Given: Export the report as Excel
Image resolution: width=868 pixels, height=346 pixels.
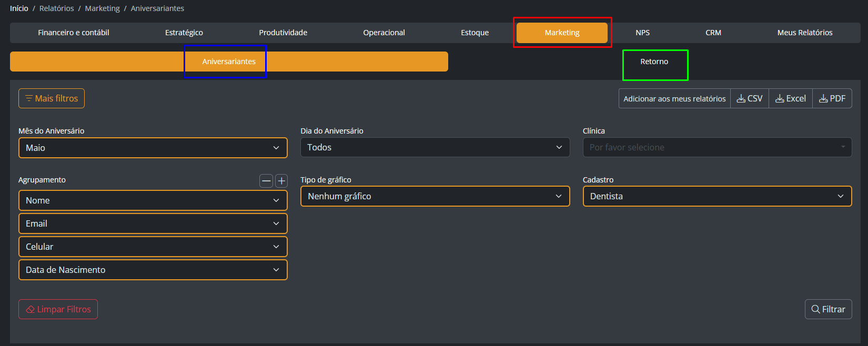Looking at the screenshot, I should point(791,98).
